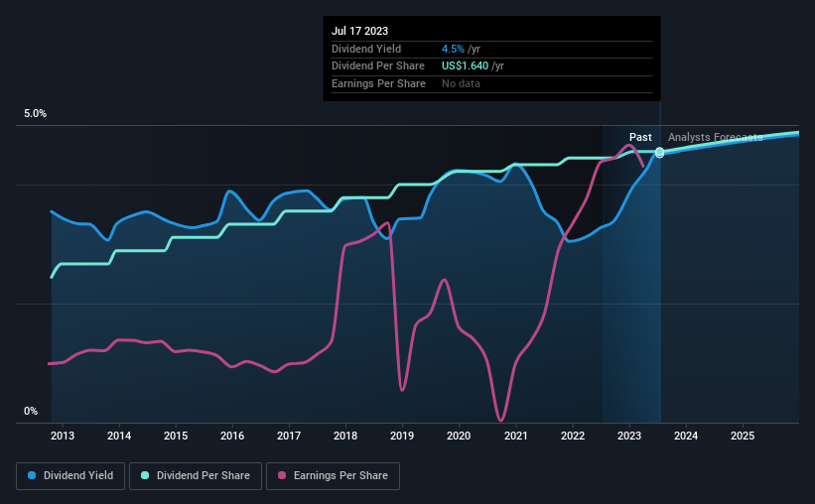Click the tooltip 'Dividend Yield' row label

[x=366, y=49]
